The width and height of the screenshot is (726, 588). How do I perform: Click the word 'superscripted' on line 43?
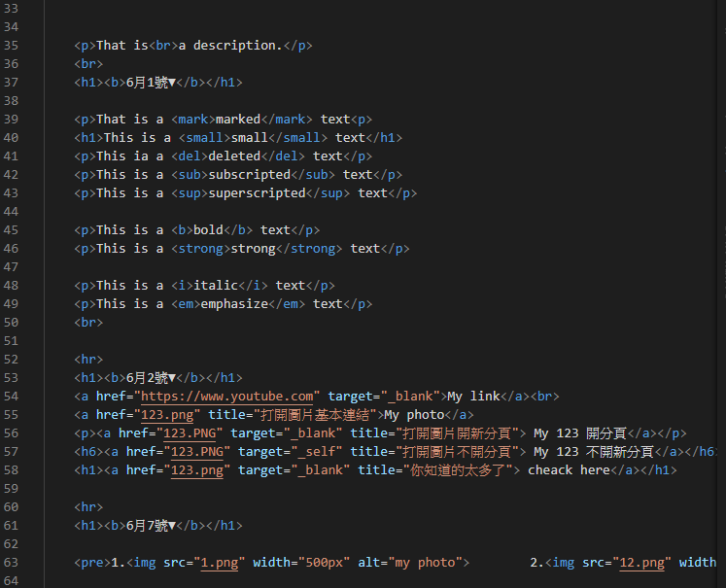(257, 193)
